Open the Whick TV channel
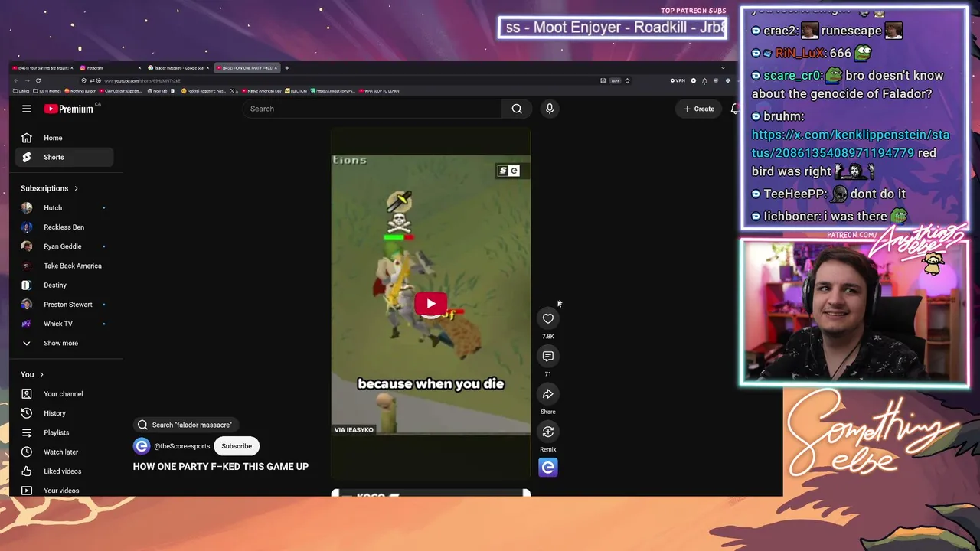 [64, 324]
